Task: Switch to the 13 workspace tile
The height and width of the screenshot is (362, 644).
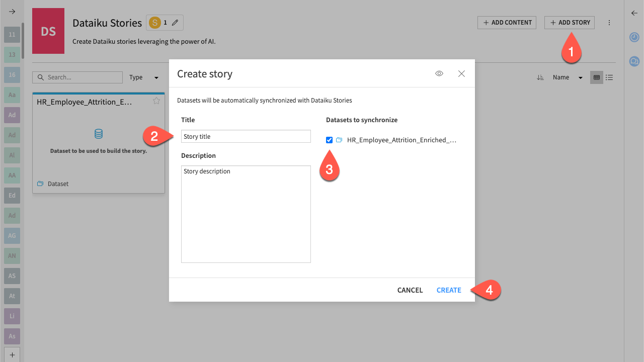Action: (12, 54)
